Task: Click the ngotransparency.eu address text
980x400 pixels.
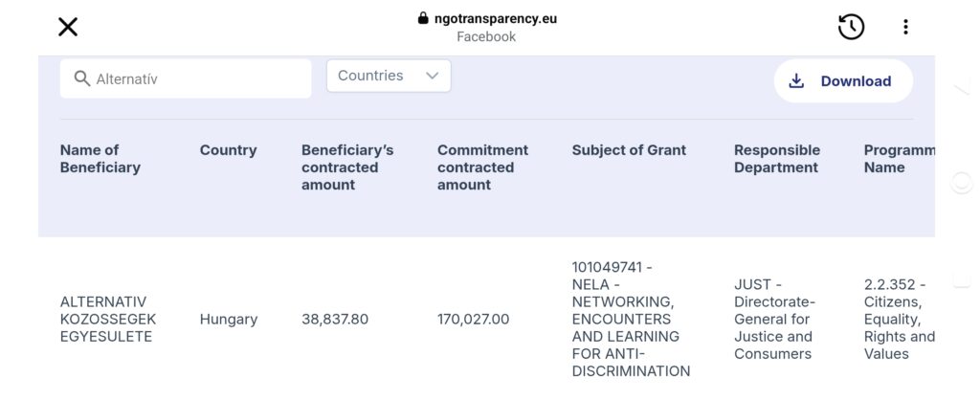Action: (x=496, y=19)
